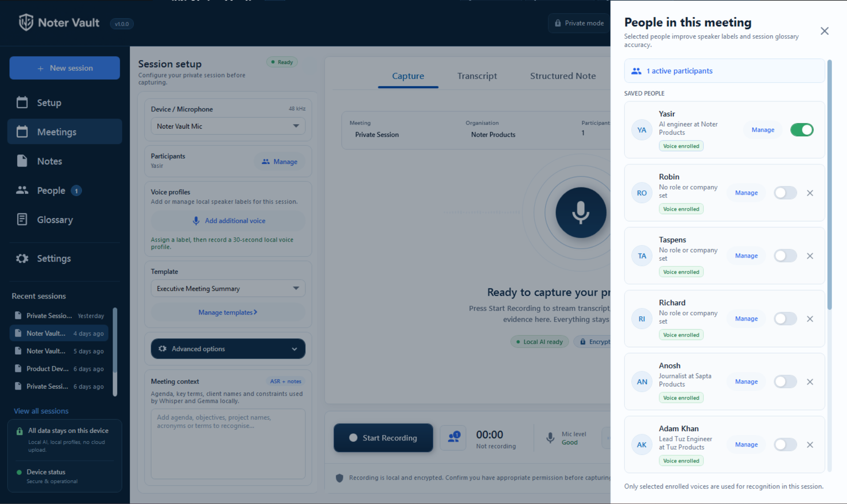This screenshot has width=847, height=504.
Task: Open the Notes document icon
Action: 22,161
